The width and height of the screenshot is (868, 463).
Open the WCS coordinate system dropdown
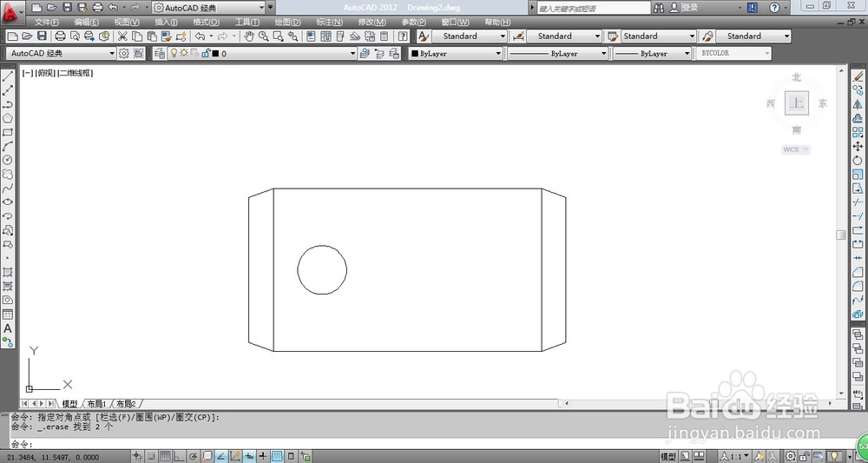click(796, 149)
